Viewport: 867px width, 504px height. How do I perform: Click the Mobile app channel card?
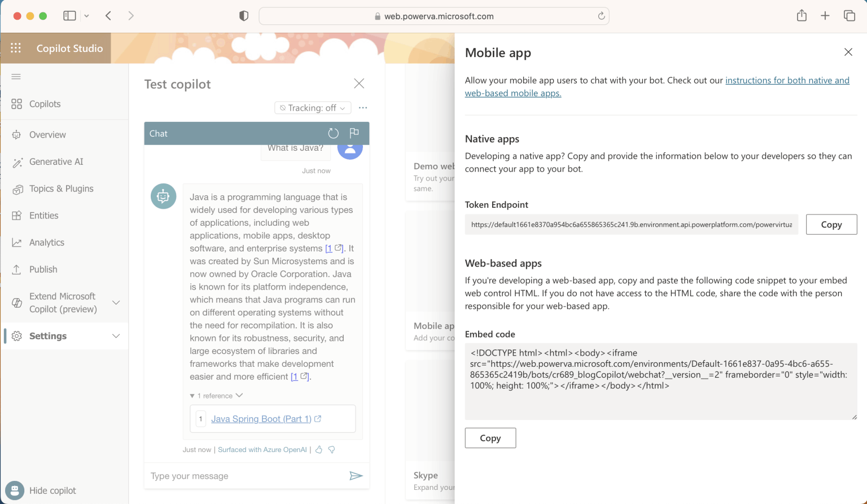click(x=430, y=281)
